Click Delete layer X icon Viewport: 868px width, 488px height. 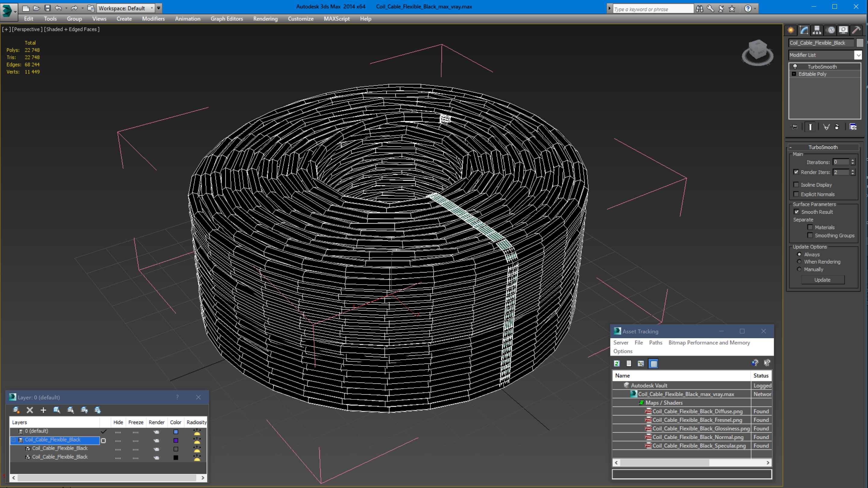[x=30, y=410]
